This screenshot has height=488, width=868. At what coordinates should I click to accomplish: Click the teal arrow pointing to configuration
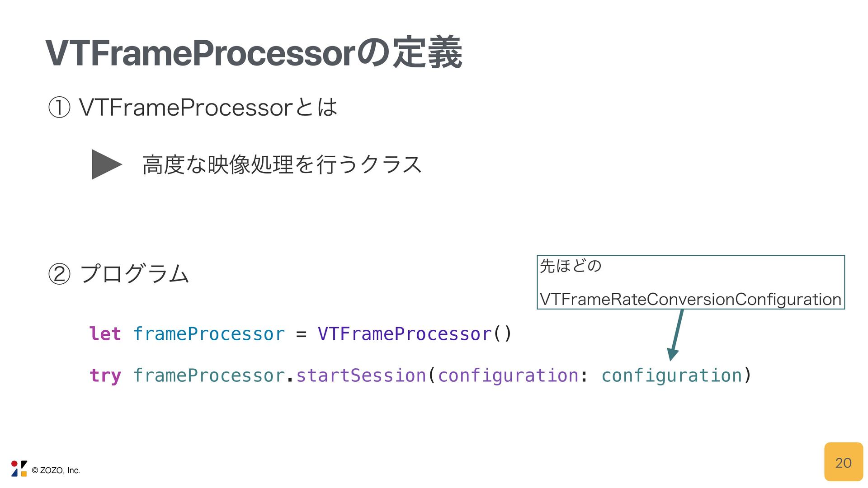676,335
